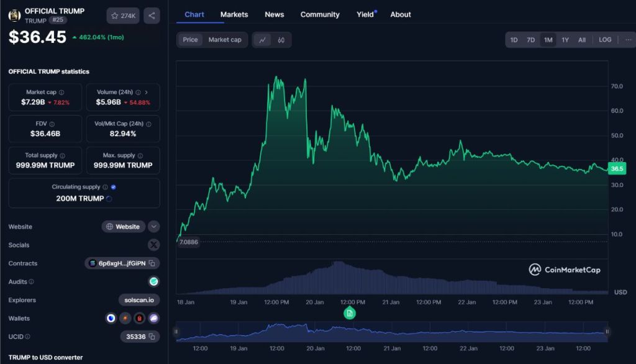Expand the Website dropdown chevron

[153, 227]
